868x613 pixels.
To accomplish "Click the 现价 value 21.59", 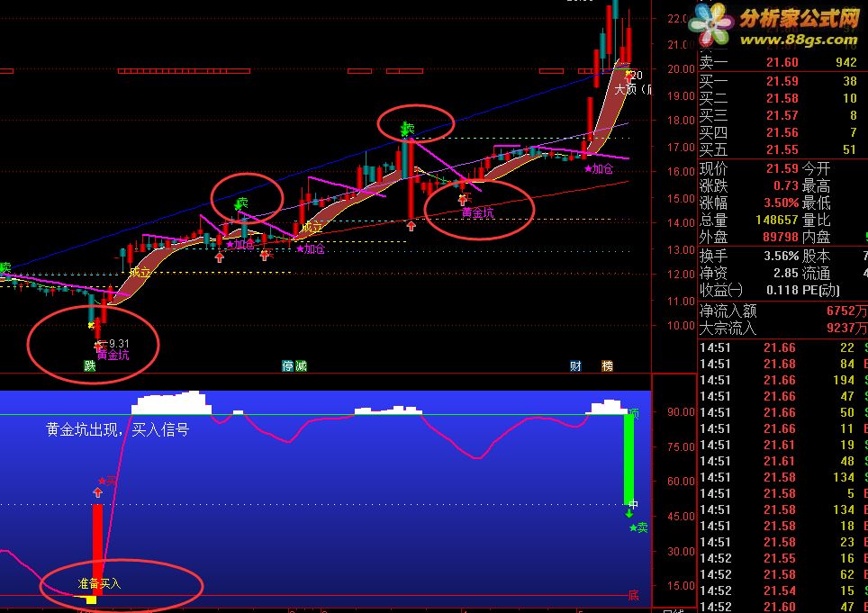I will point(782,168).
